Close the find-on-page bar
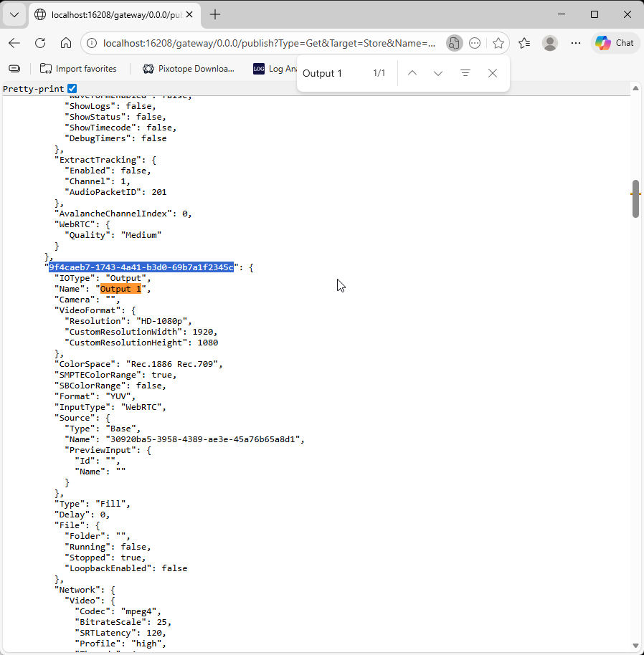Screen dimensions: 644x655 coord(493,73)
